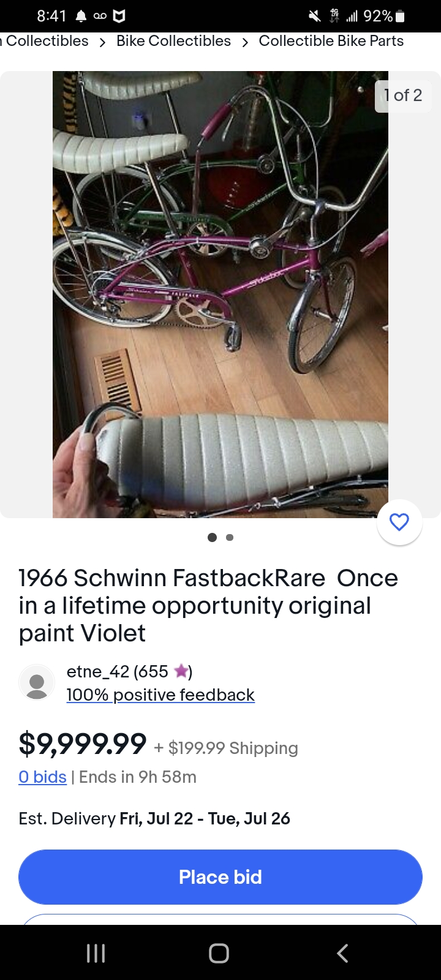Tap the purple feedback star icon
441x980 pixels.
(x=181, y=671)
